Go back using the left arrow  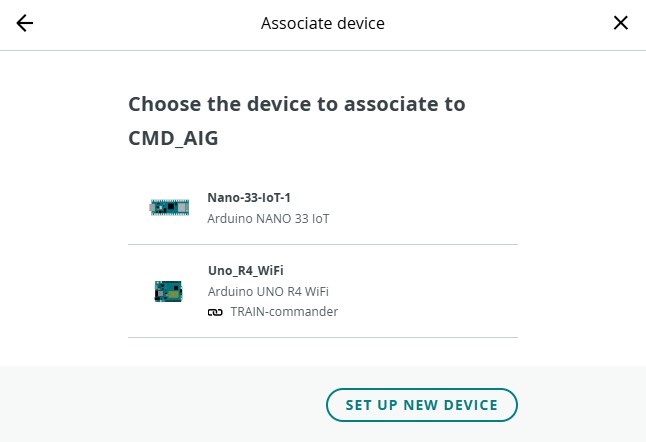point(25,23)
